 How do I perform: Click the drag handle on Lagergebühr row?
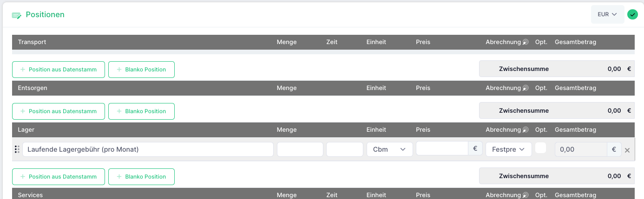click(17, 149)
